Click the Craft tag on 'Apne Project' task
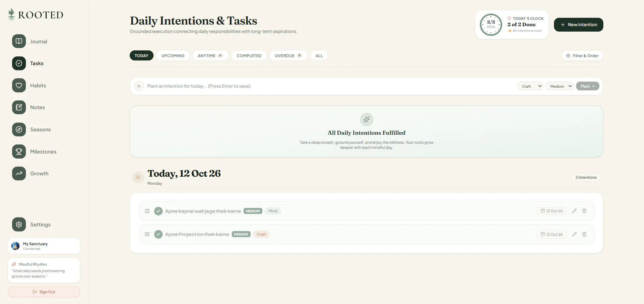Viewport: 644px width, 304px height. point(261,234)
